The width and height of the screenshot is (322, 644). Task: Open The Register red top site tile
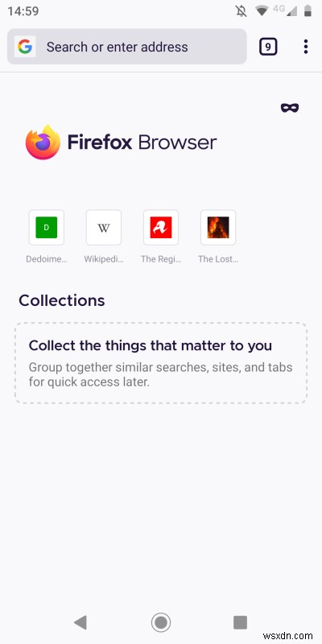(160, 228)
